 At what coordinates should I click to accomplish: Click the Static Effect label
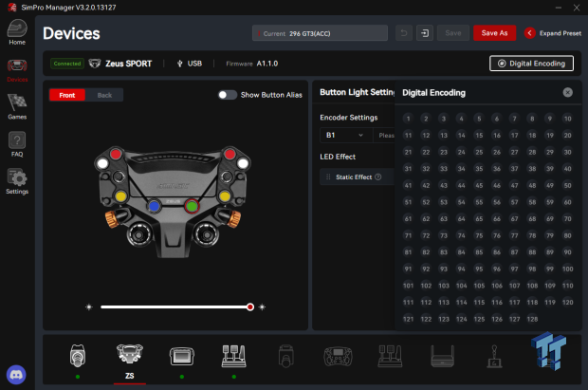354,176
